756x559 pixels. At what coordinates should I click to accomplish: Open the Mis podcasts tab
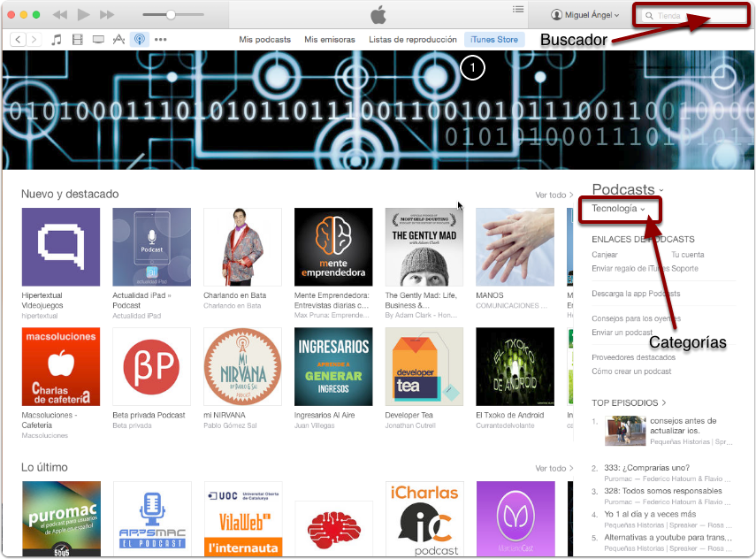(264, 40)
